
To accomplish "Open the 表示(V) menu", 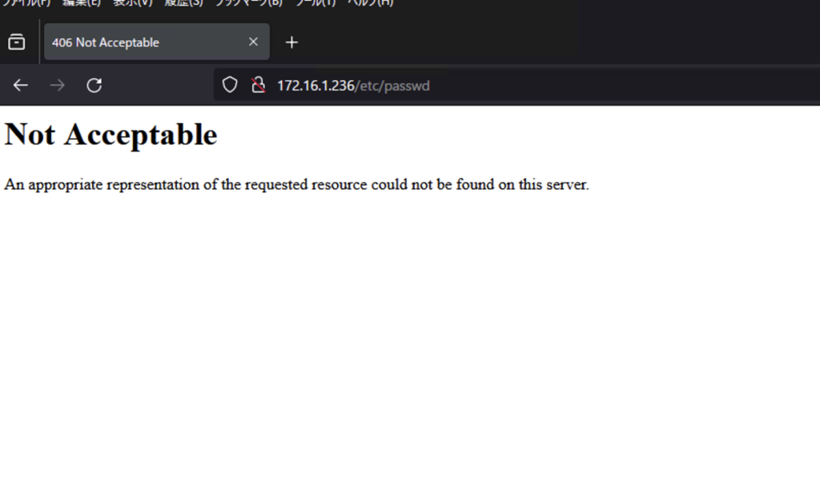I will (x=132, y=3).
